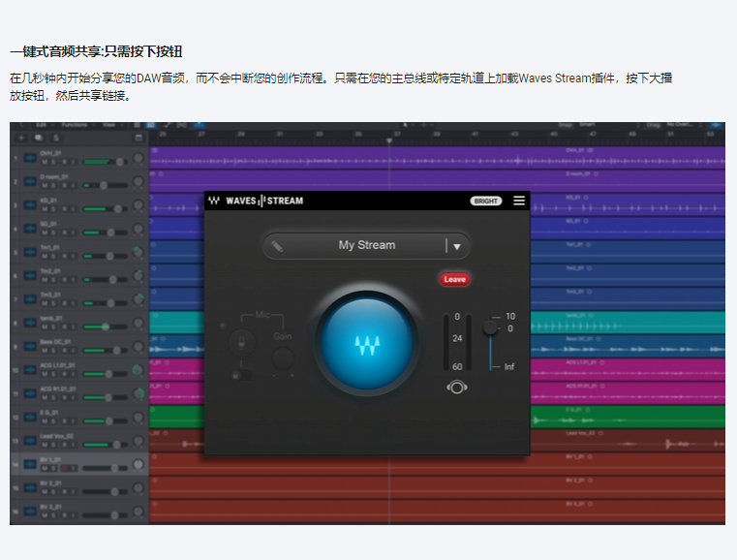Click the audio icon of tamb_01 track

click(x=30, y=323)
